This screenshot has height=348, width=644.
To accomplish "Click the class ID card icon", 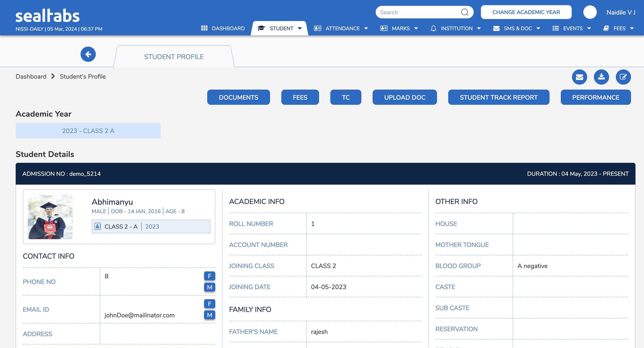I will 98,226.
